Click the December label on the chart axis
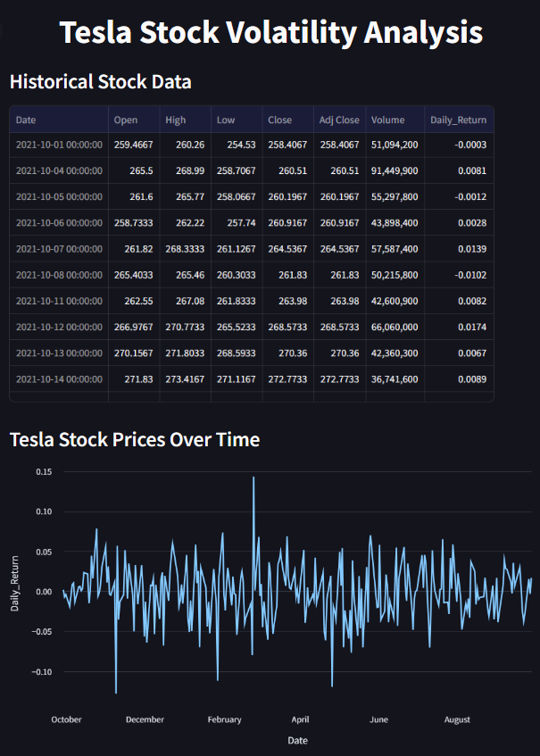This screenshot has height=756, width=540. tap(145, 719)
